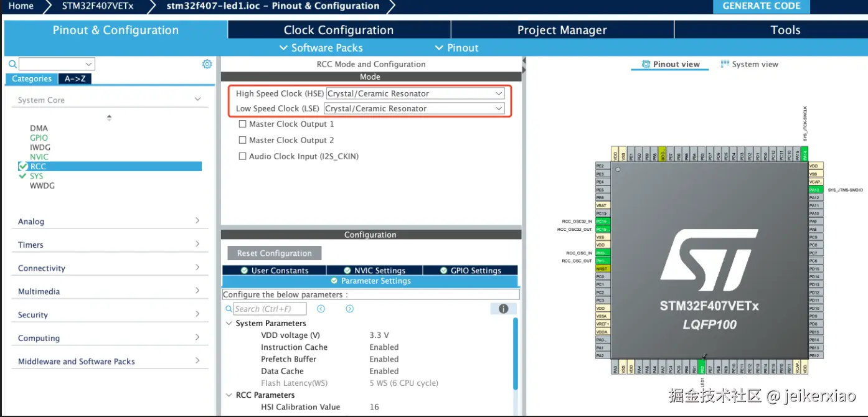Select pin PC15 labeled RCC_OSC32_OUT
The height and width of the screenshot is (417, 868).
click(603, 229)
